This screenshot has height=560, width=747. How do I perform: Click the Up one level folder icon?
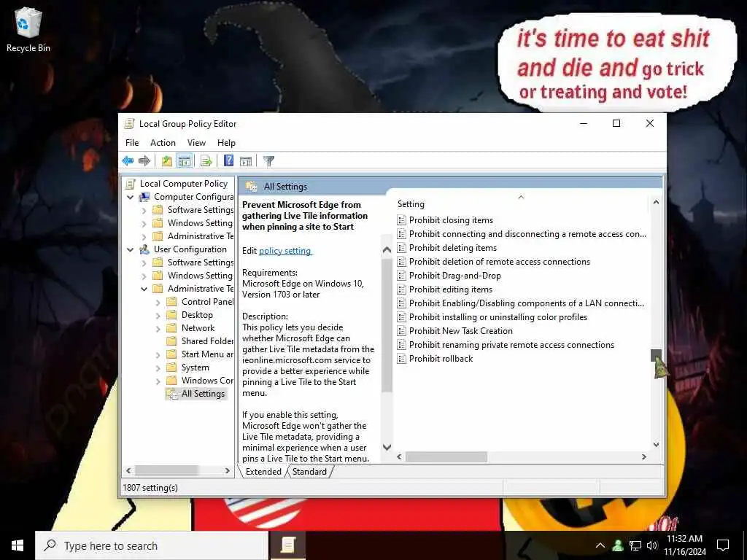coord(166,161)
